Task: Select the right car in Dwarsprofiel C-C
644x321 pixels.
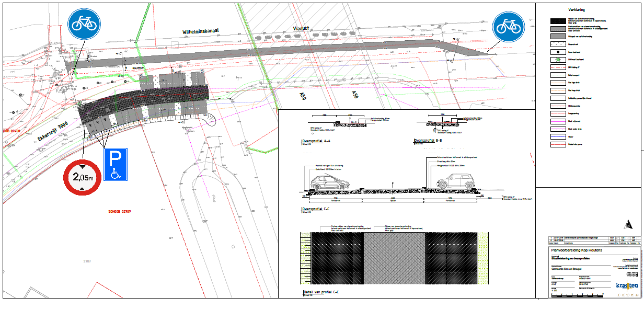Action: pyautogui.click(x=454, y=181)
